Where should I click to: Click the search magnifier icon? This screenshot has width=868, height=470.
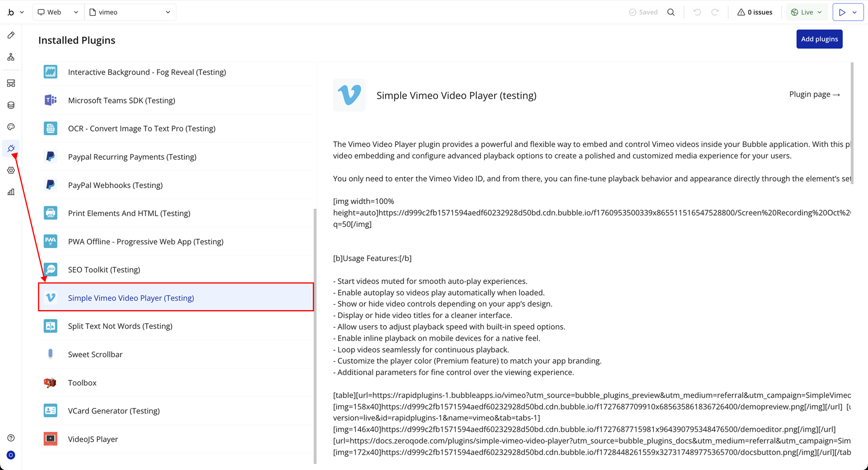(671, 12)
